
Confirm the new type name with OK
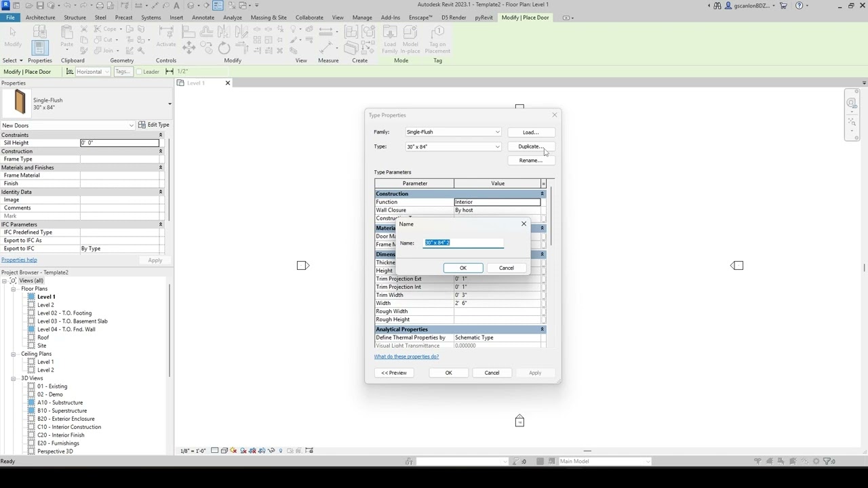pos(463,268)
